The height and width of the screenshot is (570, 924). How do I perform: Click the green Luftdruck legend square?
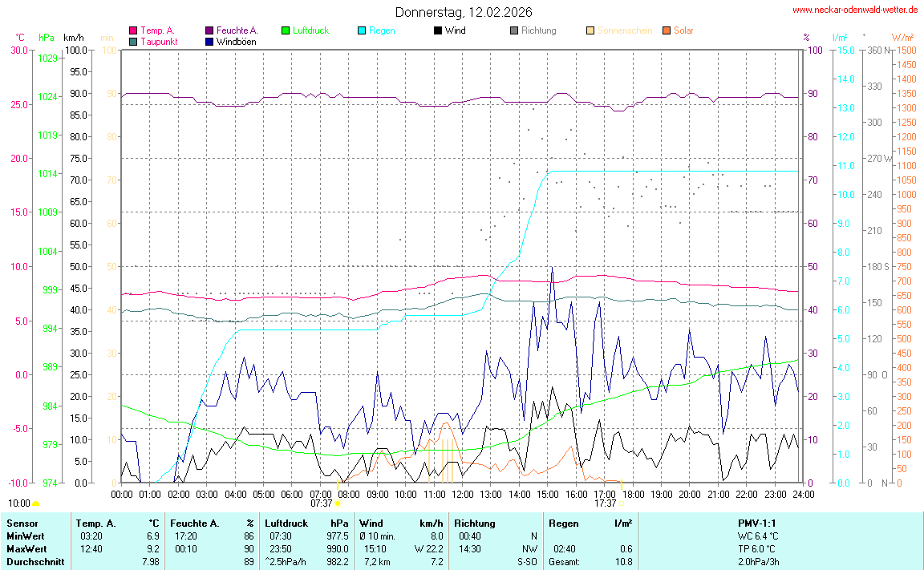point(286,30)
